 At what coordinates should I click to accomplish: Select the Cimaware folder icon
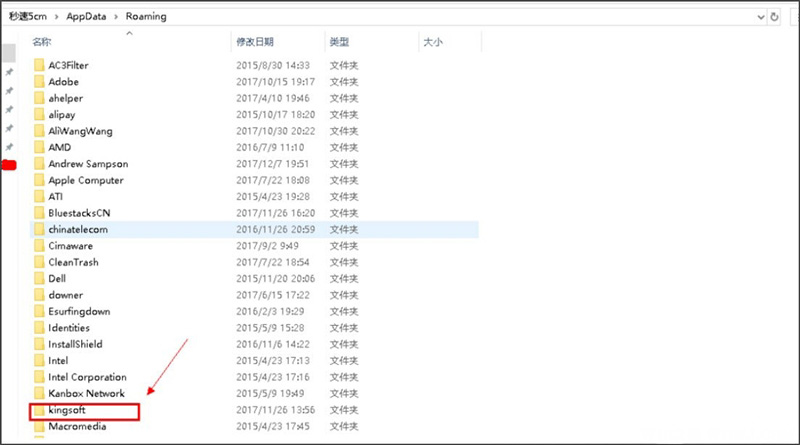39,245
